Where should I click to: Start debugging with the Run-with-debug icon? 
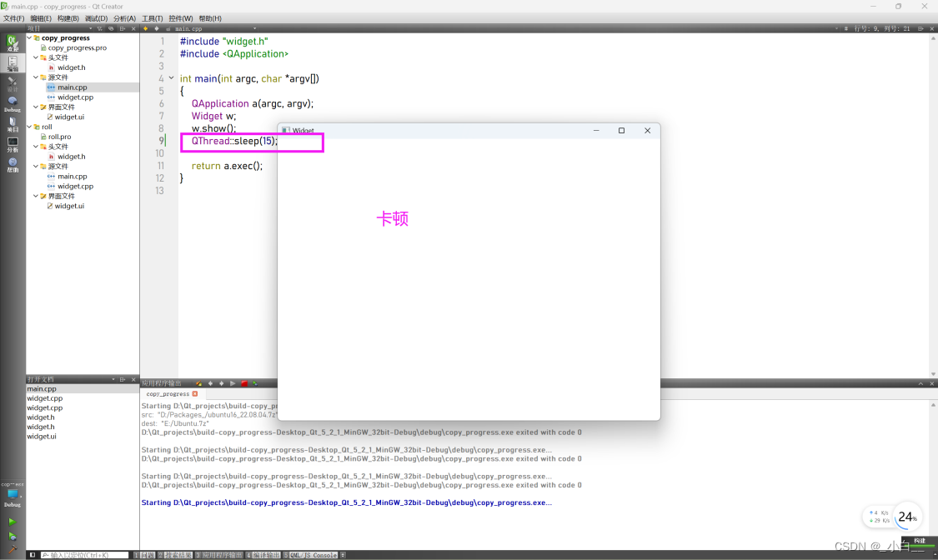pyautogui.click(x=12, y=536)
